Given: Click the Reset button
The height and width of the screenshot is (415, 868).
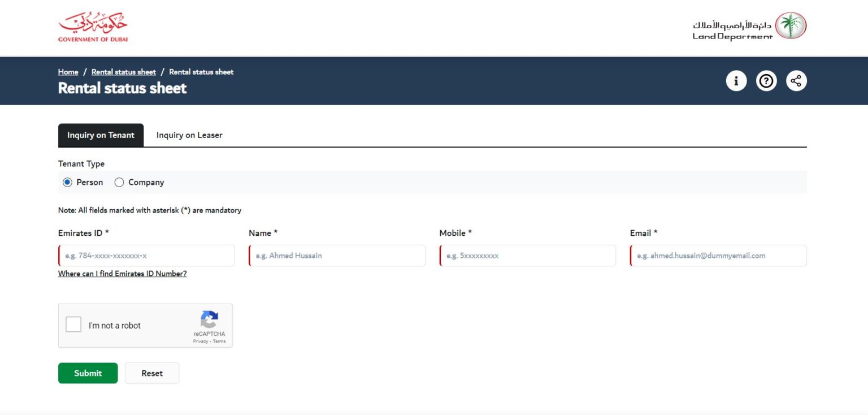Looking at the screenshot, I should tap(152, 373).
